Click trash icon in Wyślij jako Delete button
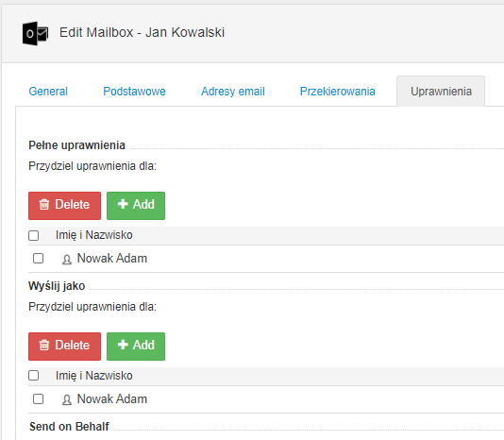The width and height of the screenshot is (504, 440). click(44, 345)
